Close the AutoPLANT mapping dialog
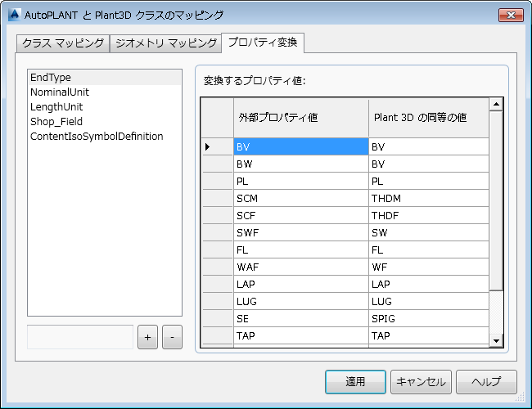The height and width of the screenshot is (409, 532). 510,16
